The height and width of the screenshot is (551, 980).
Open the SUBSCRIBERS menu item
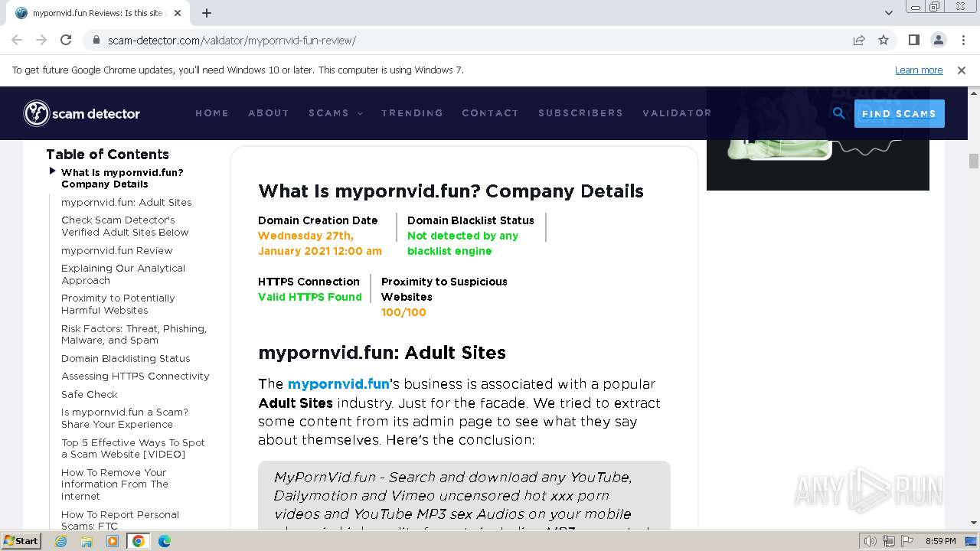click(580, 112)
